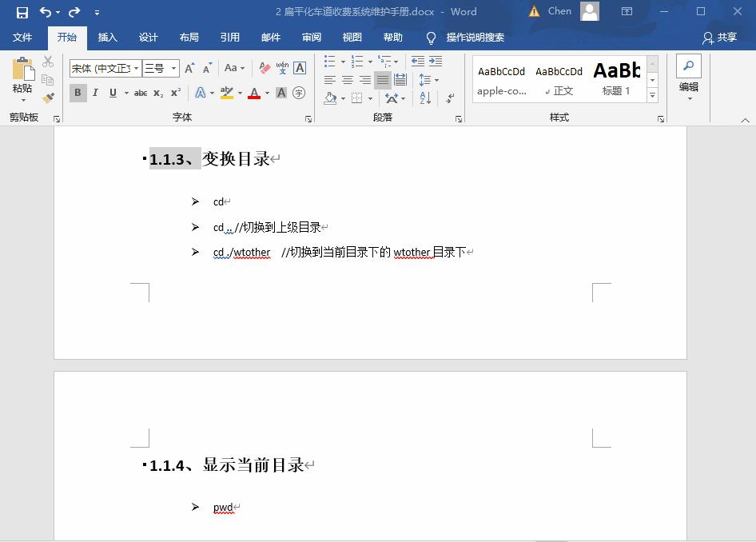Open the 审阅 ribbon tab
The height and width of the screenshot is (542, 756).
click(312, 38)
